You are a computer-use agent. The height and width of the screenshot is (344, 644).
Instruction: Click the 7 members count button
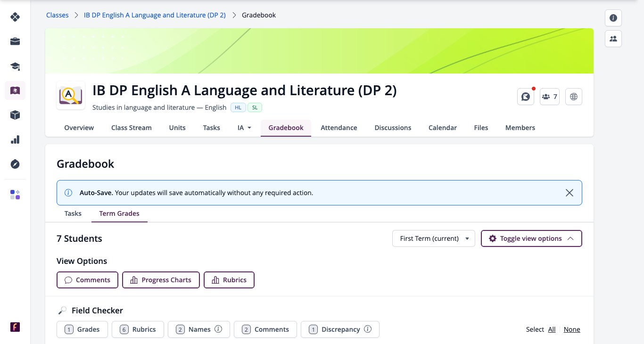point(550,97)
